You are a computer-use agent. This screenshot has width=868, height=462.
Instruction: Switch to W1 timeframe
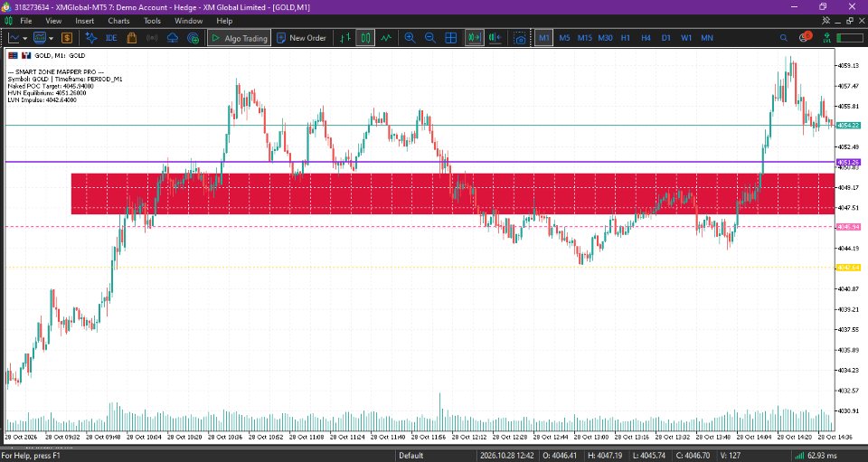click(x=686, y=38)
